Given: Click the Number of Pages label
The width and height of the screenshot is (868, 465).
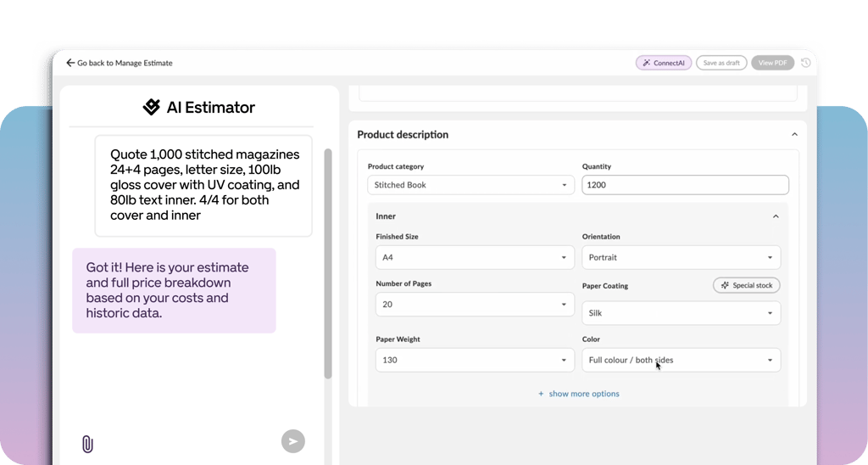Looking at the screenshot, I should pyautogui.click(x=403, y=283).
